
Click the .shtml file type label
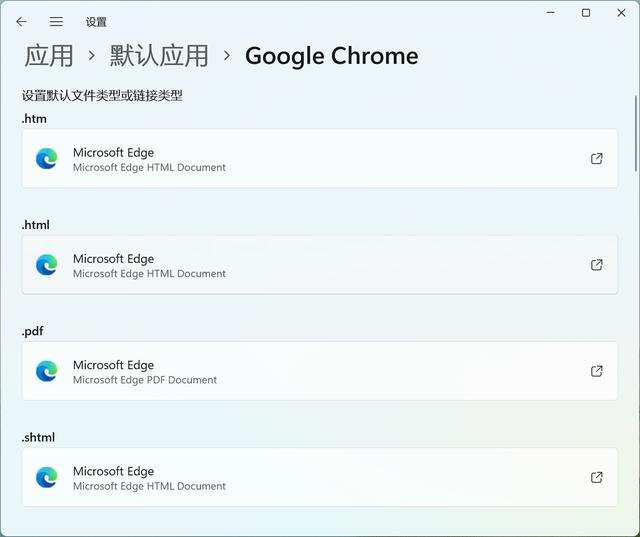point(38,437)
